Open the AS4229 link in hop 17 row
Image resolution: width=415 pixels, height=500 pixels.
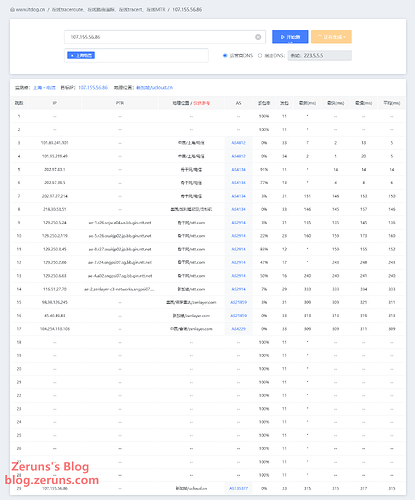238,329
